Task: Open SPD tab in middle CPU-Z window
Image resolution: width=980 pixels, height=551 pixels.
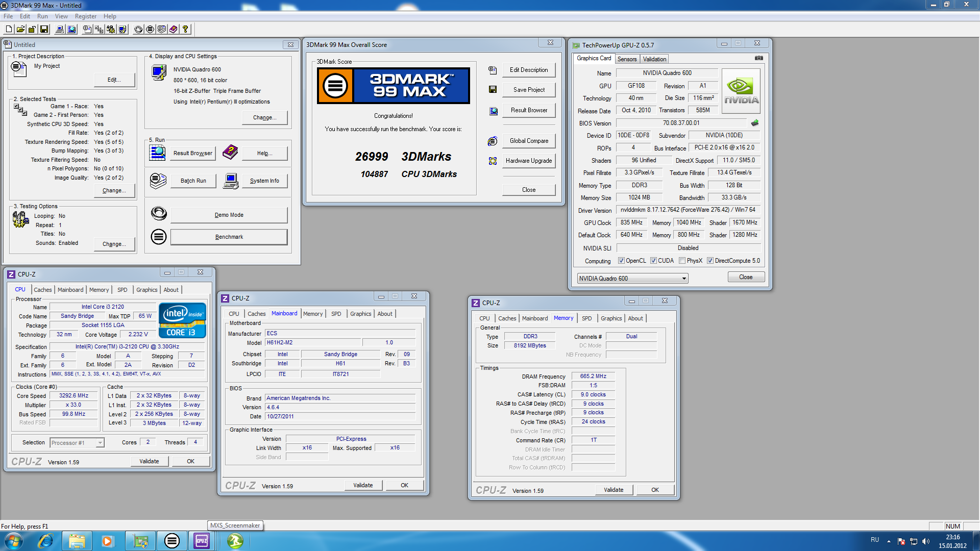Action: (x=336, y=314)
